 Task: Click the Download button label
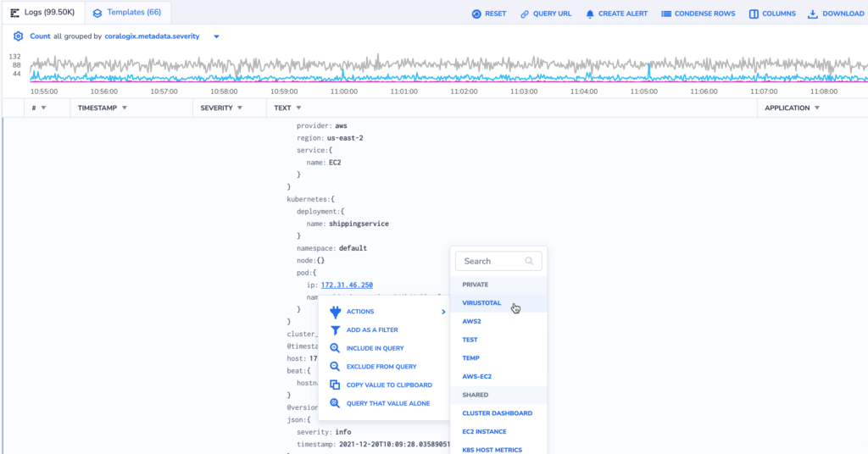click(x=843, y=14)
